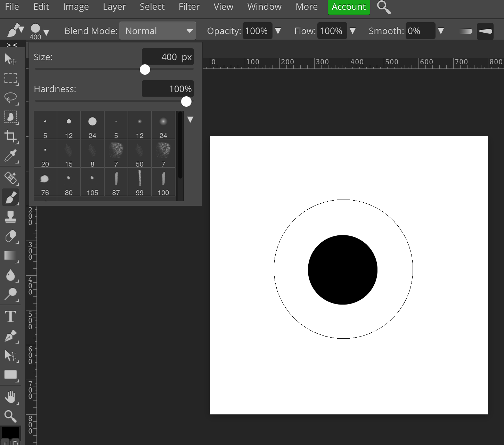504x445 pixels.
Task: Open the Blend Mode dropdown
Action: pos(157,31)
